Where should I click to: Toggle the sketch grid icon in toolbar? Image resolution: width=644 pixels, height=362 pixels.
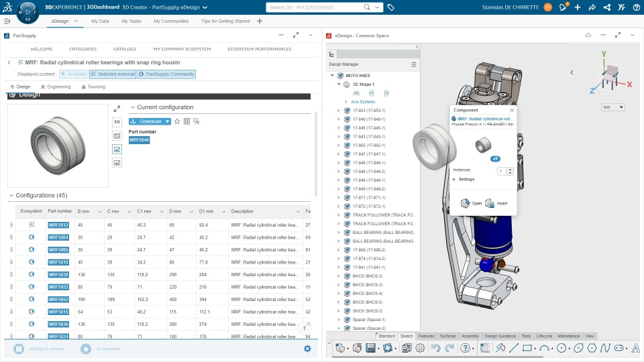point(485,349)
